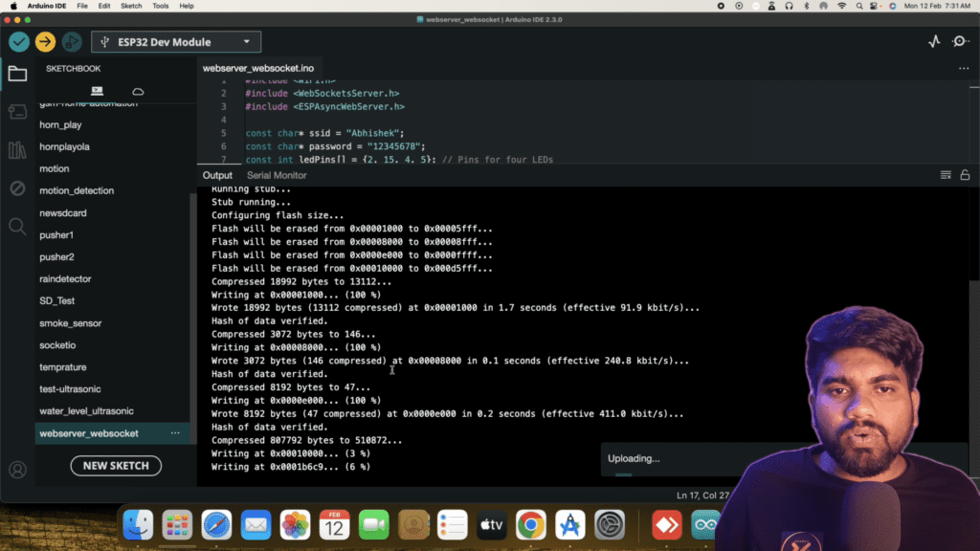Open the pusher1 sketch
This screenshot has height=551, width=980.
pos(56,235)
